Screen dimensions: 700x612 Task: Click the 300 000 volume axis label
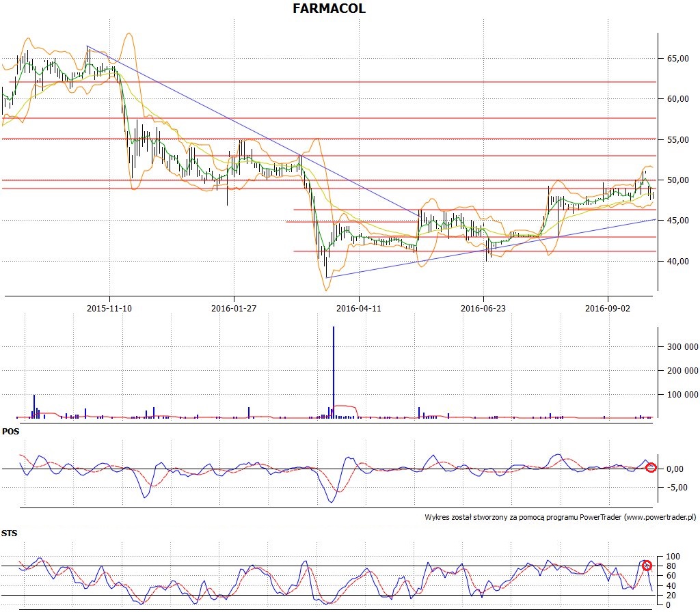pyautogui.click(x=683, y=346)
